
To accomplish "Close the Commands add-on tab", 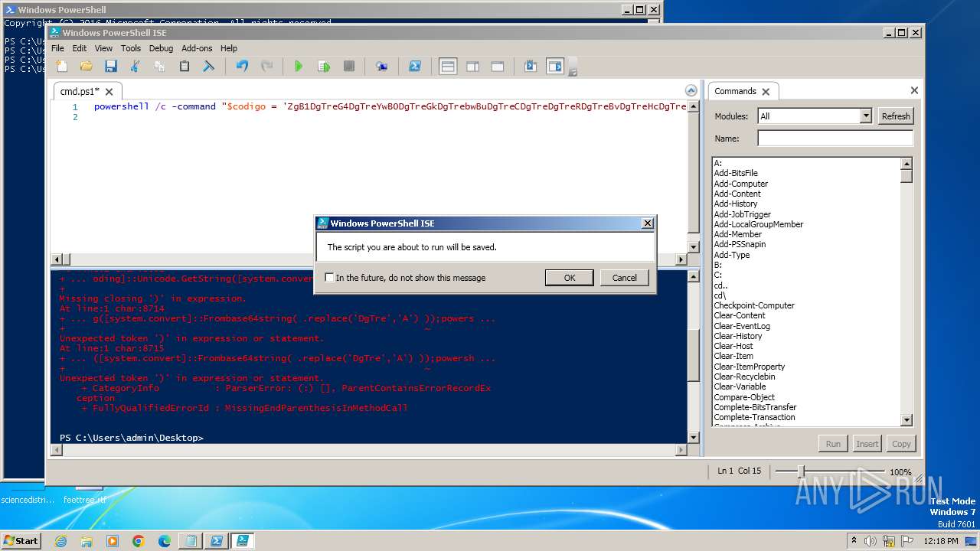I will coord(765,92).
